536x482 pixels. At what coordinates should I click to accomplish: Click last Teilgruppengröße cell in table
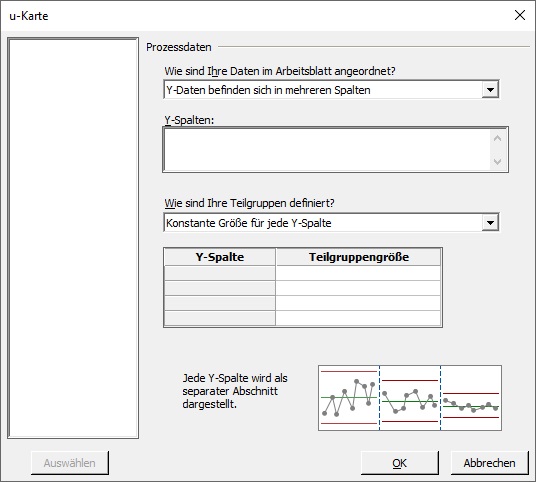tap(358, 318)
